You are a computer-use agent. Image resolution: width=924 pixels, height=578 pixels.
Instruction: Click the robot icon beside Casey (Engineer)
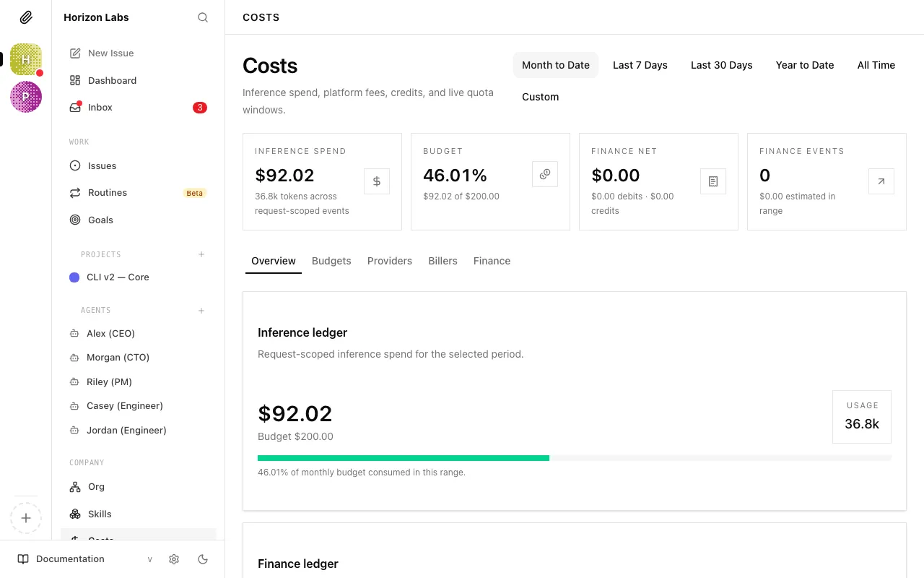click(74, 406)
